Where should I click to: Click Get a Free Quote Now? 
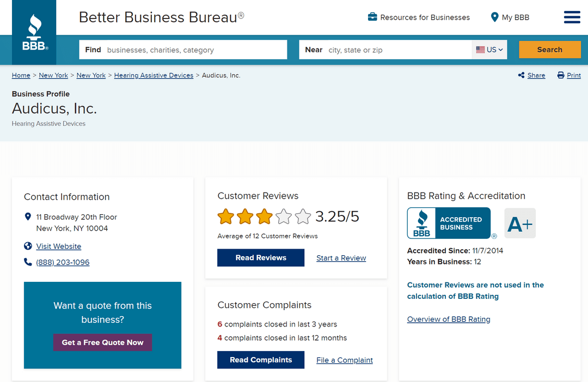(x=102, y=342)
